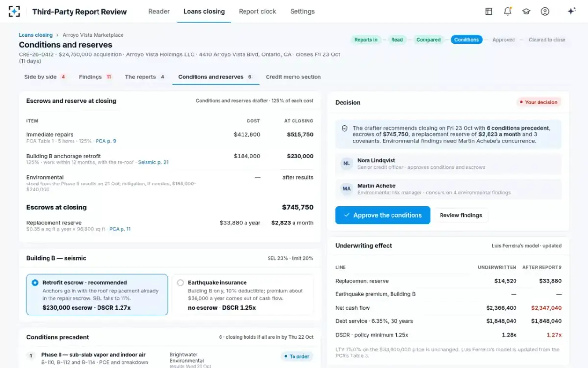The height and width of the screenshot is (368, 588).
Task: Click the To order status pill
Action: point(296,356)
